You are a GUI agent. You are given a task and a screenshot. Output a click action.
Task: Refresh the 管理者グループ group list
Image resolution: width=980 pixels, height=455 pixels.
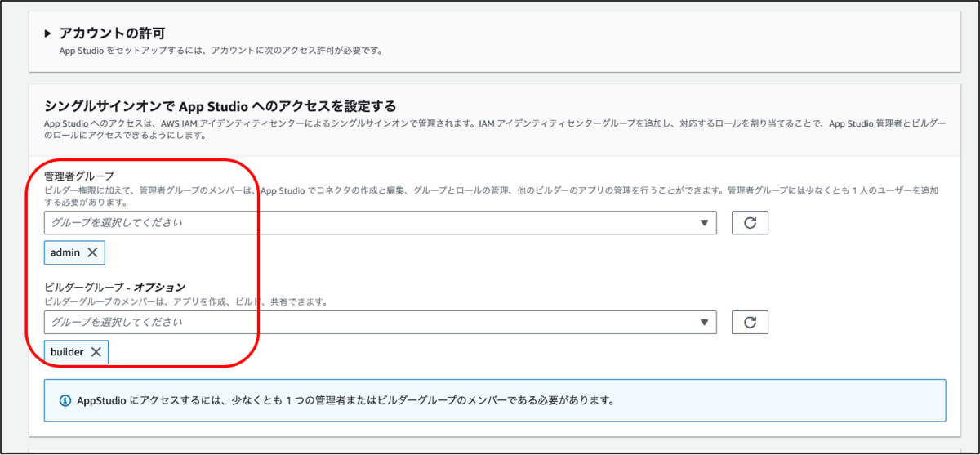[x=750, y=222]
